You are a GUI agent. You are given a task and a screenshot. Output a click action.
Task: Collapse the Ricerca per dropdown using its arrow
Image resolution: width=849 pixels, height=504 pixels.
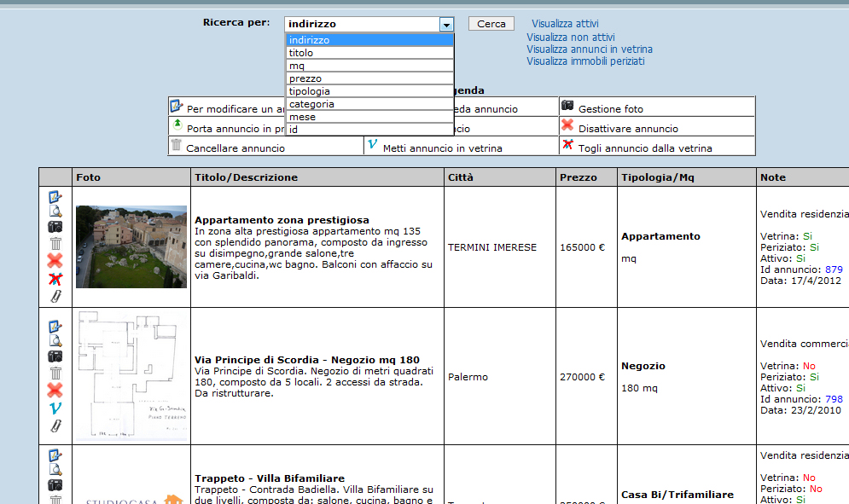pyautogui.click(x=447, y=25)
